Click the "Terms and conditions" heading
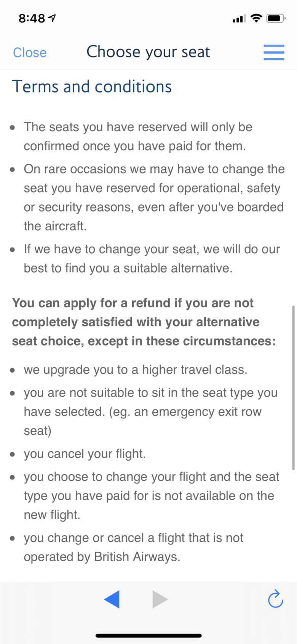This screenshot has width=297, height=644. point(92,87)
